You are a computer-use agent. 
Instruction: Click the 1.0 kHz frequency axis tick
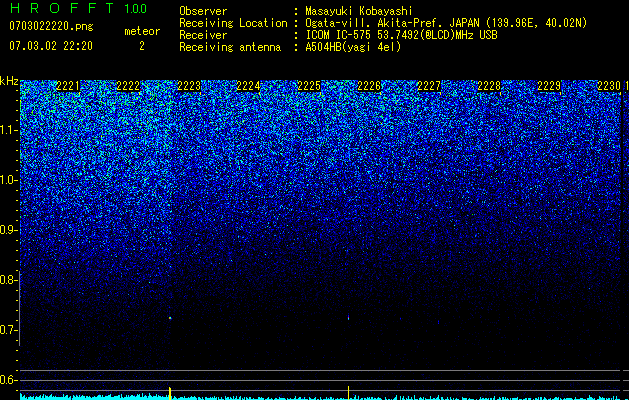pyautogui.click(x=10, y=180)
